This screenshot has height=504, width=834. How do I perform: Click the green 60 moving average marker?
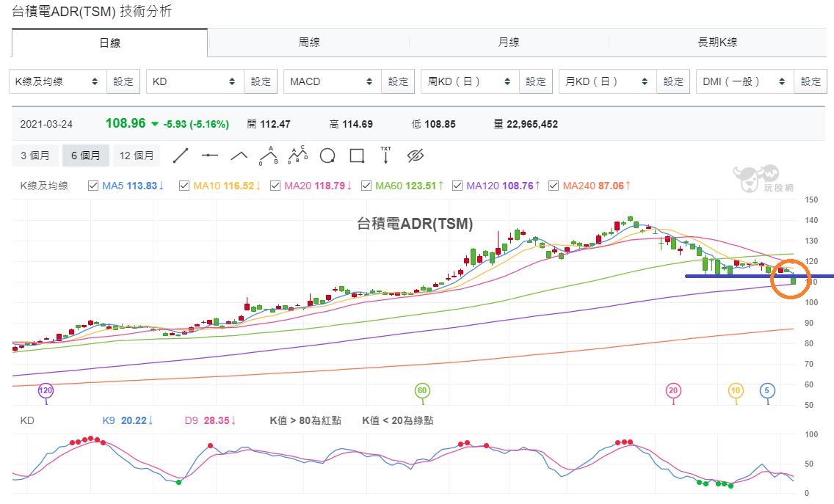point(422,391)
